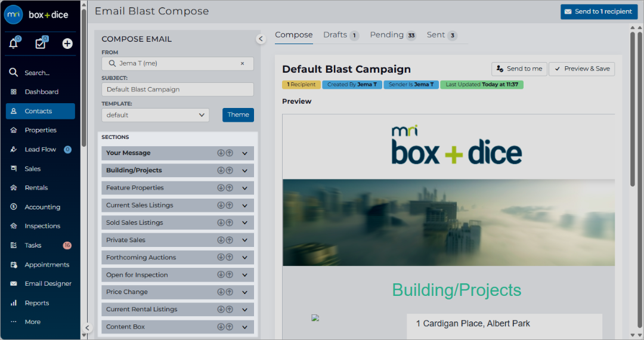Image resolution: width=644 pixels, height=340 pixels.
Task: Open the Contacts section in sidebar
Action: pos(41,112)
